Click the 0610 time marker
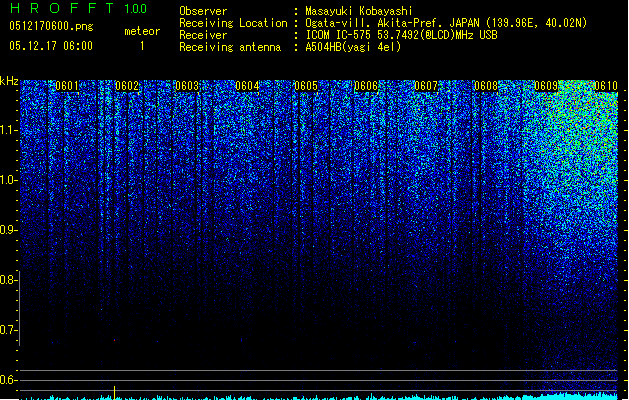The height and width of the screenshot is (400, 629). tap(606, 86)
